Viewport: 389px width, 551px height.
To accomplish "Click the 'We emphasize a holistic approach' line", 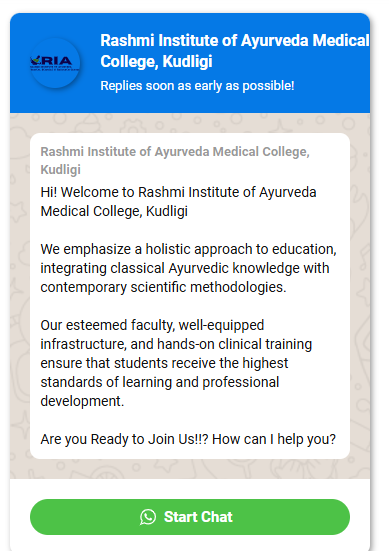I will 188,249.
